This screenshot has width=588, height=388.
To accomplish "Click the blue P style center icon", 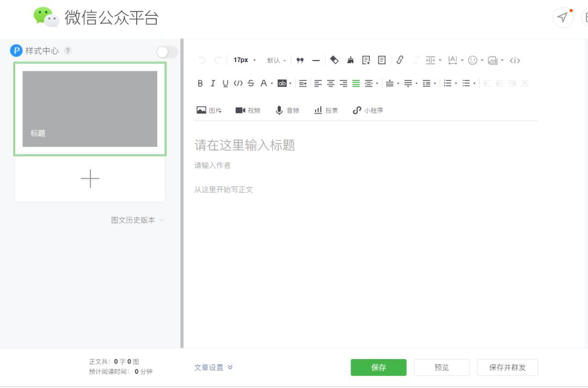I will (x=16, y=50).
